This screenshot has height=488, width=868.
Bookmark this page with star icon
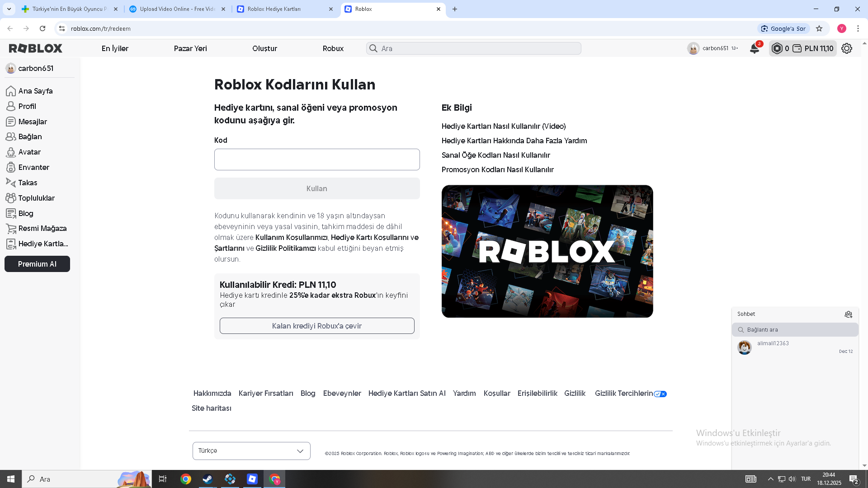click(x=819, y=28)
